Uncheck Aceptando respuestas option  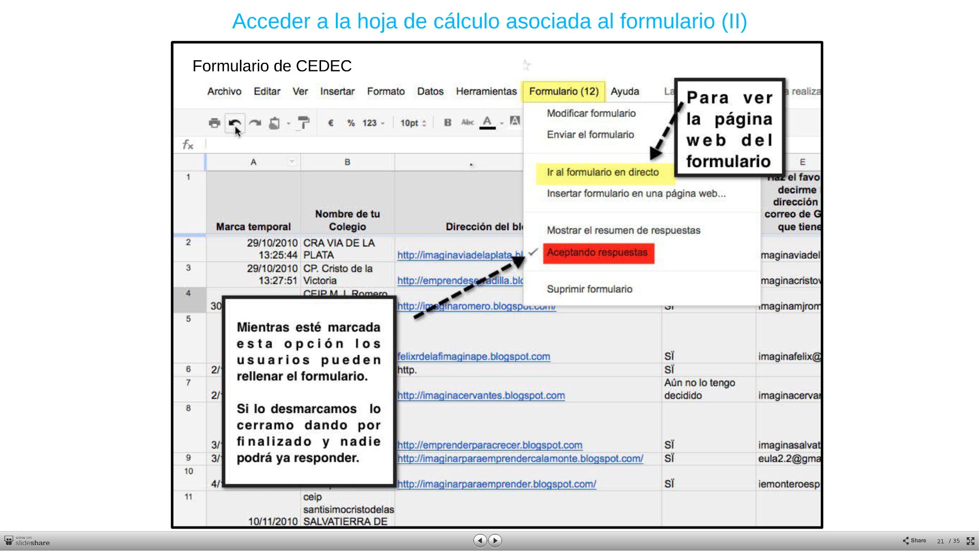point(597,253)
